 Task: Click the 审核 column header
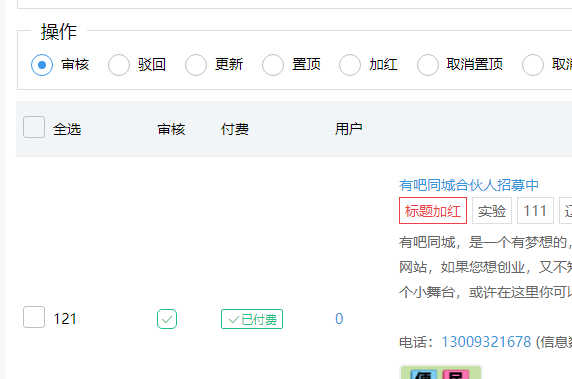coord(171,129)
